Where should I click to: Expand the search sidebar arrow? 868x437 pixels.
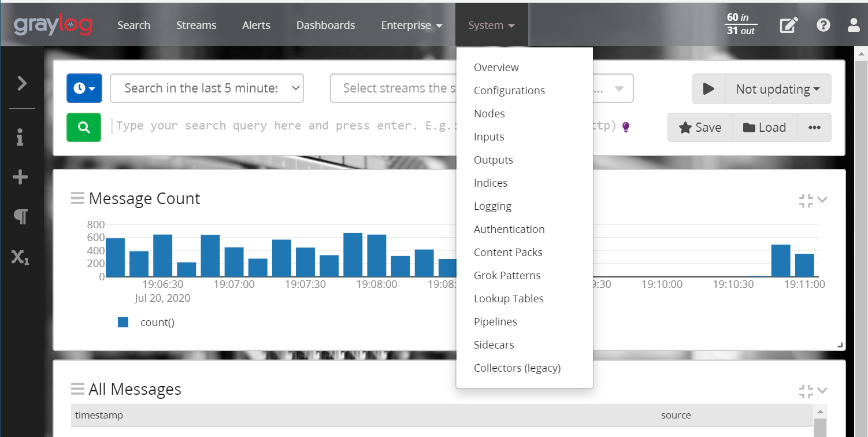pos(21,83)
